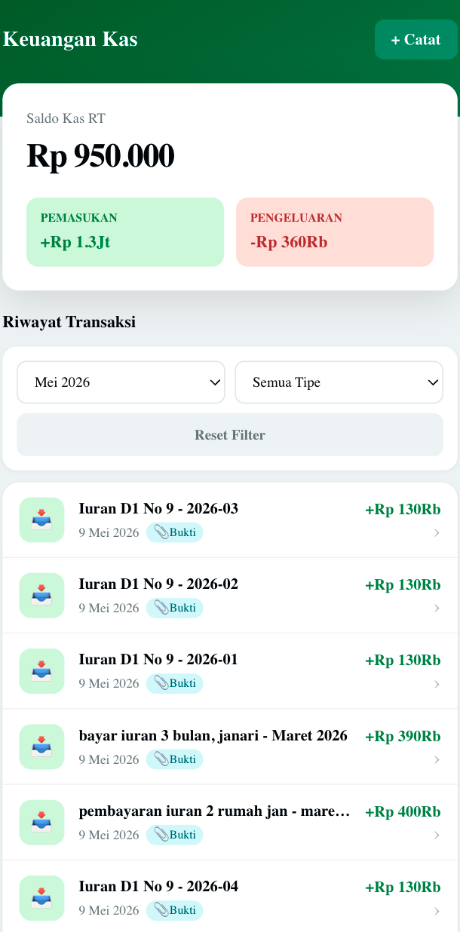Click +Rp 130Rb amount on Iuran 2026-03

coord(402,510)
